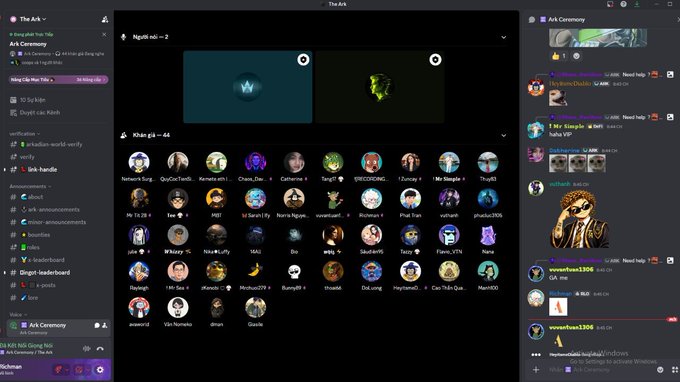Screen dimensions: 680x382
Task: Open vuthanh's sunglasses character sticker
Action: 579,219
